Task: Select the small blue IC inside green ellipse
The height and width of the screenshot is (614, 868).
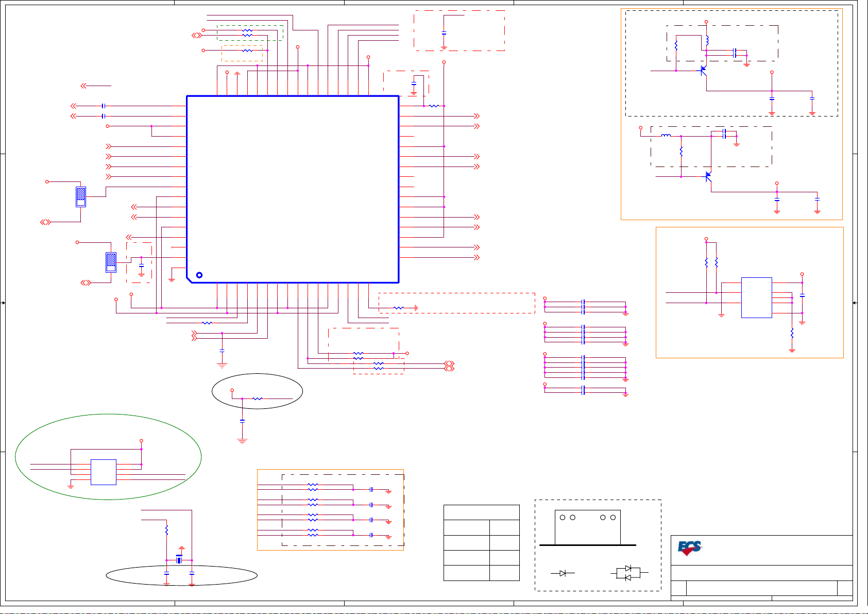Action: [104, 472]
